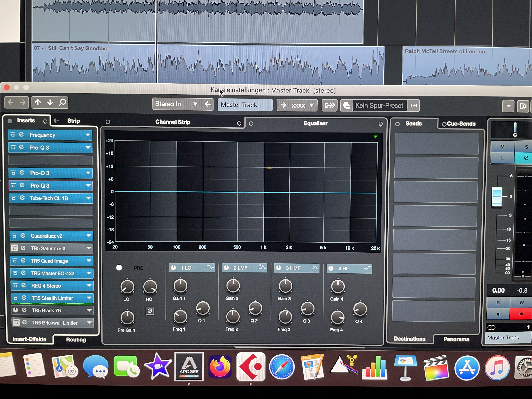Switch to the Routing tab
The width and height of the screenshot is (532, 399).
(76, 339)
